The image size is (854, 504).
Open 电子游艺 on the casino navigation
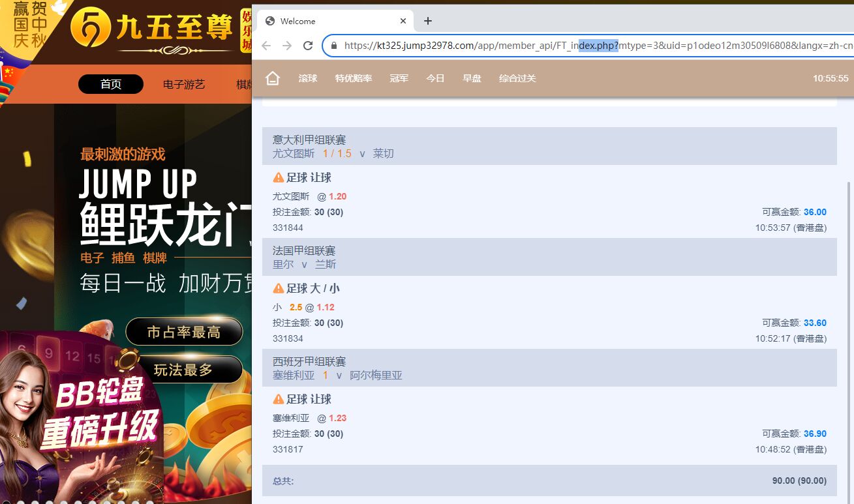point(184,84)
